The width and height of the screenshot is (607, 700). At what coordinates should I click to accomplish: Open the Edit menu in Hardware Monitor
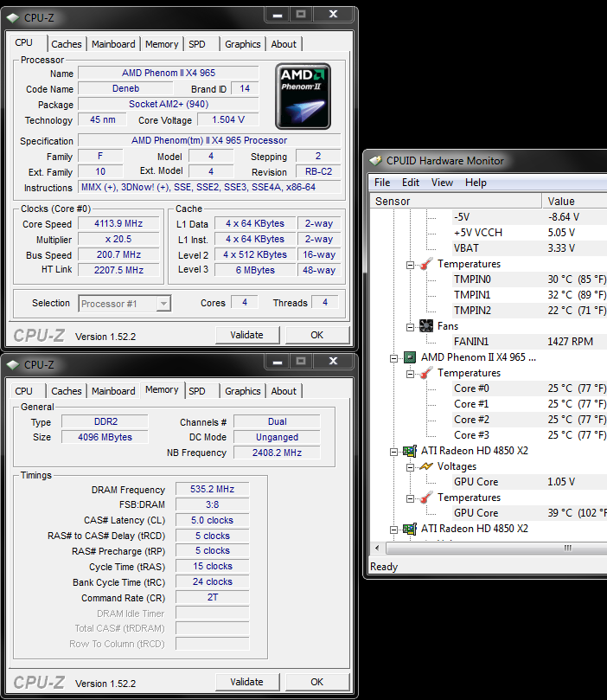pyautogui.click(x=411, y=183)
